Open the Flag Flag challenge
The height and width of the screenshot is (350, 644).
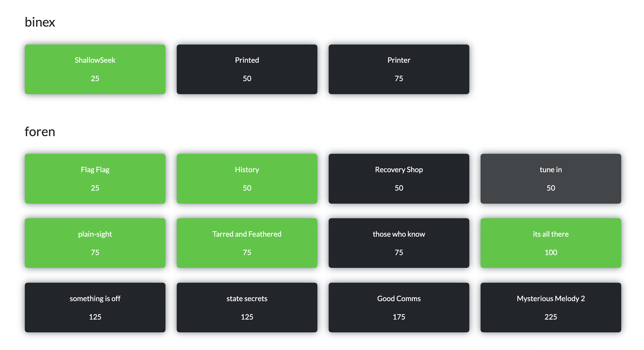tap(95, 178)
